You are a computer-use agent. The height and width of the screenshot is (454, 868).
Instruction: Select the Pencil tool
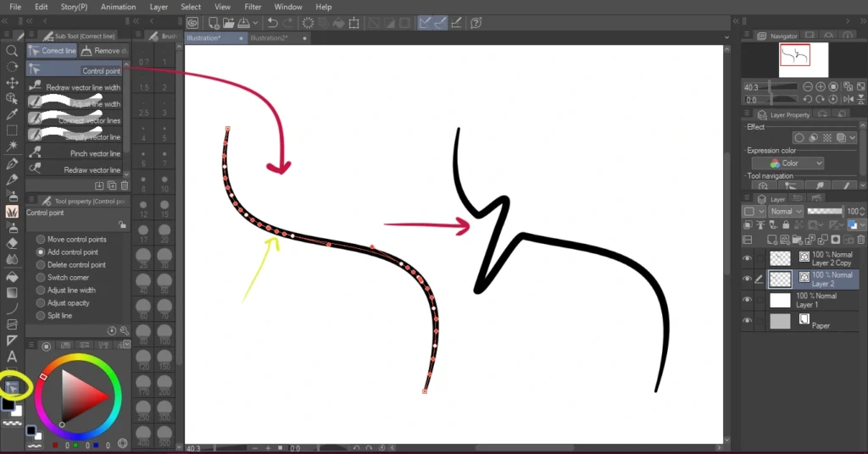(x=12, y=180)
